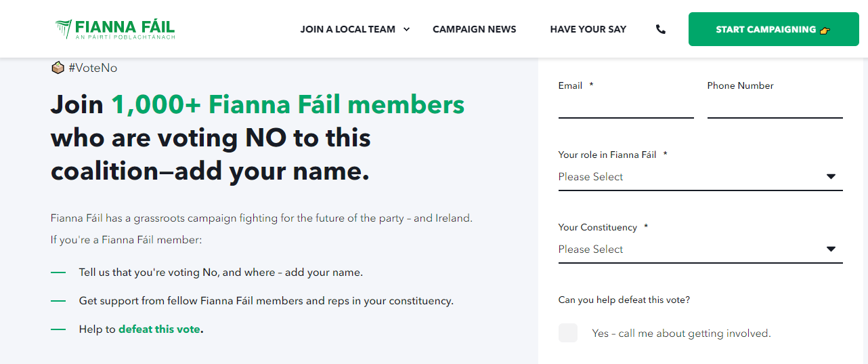Expand the Join a Local Team chevron

pyautogui.click(x=406, y=29)
